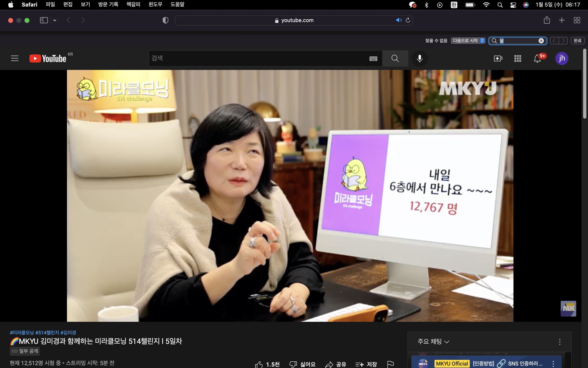Expand the 주요 채팅 chat mode dropdown

coord(433,341)
